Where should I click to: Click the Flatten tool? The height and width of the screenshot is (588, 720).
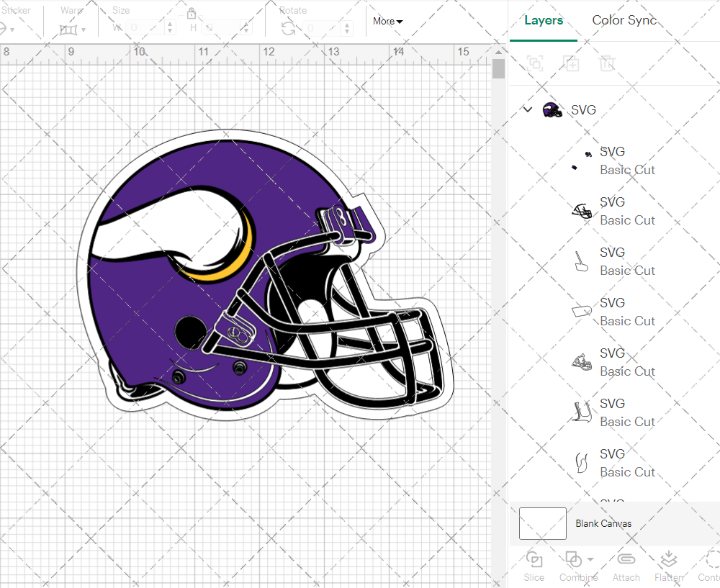click(x=669, y=566)
